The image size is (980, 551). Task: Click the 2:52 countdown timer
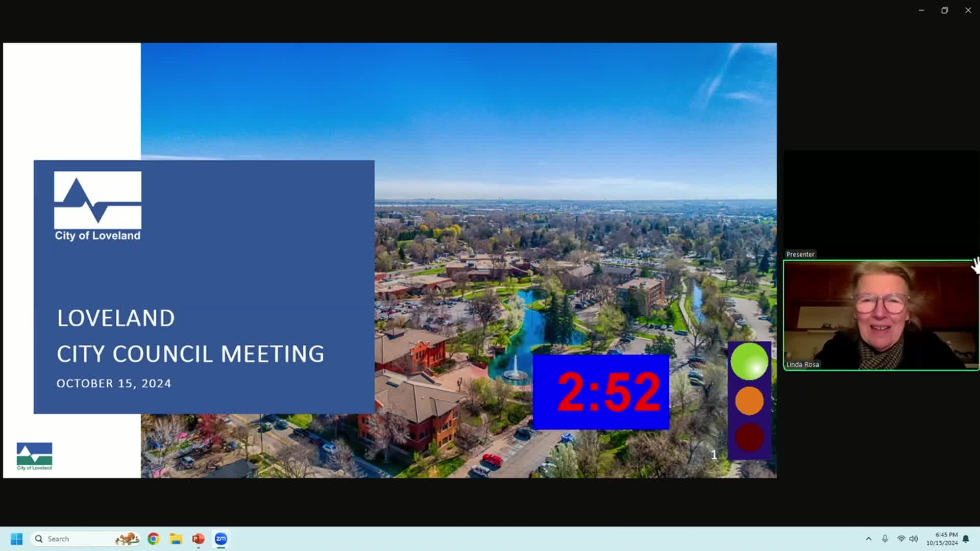tap(601, 392)
